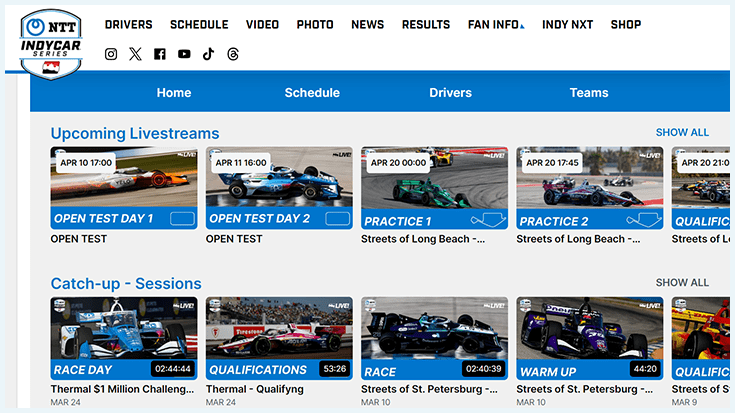Image resolution: width=735 pixels, height=413 pixels.
Task: Open the IndyCar Instagram page
Action: [x=111, y=54]
